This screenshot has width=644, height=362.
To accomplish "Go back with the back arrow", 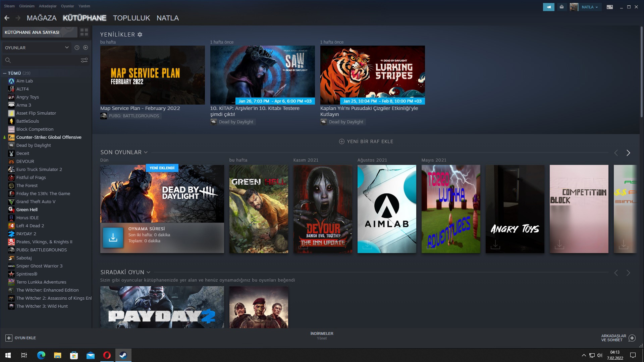I will tap(7, 18).
